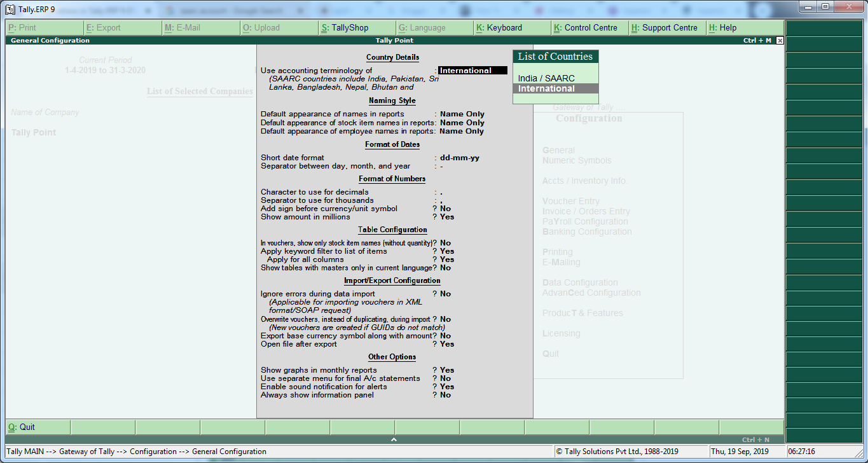This screenshot has height=463, width=868.
Task: Click the Tally MAIN breadcrumb path in status bar
Action: (136, 452)
